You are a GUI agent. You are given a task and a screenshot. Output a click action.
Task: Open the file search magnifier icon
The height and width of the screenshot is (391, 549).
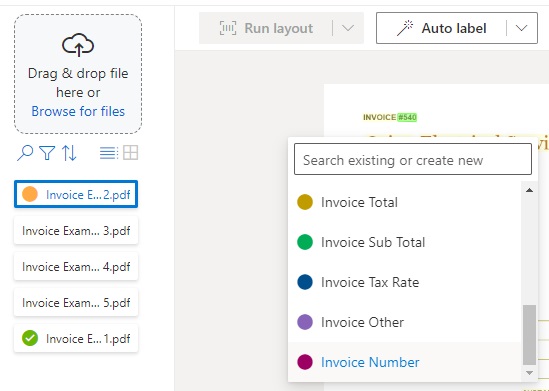point(25,153)
